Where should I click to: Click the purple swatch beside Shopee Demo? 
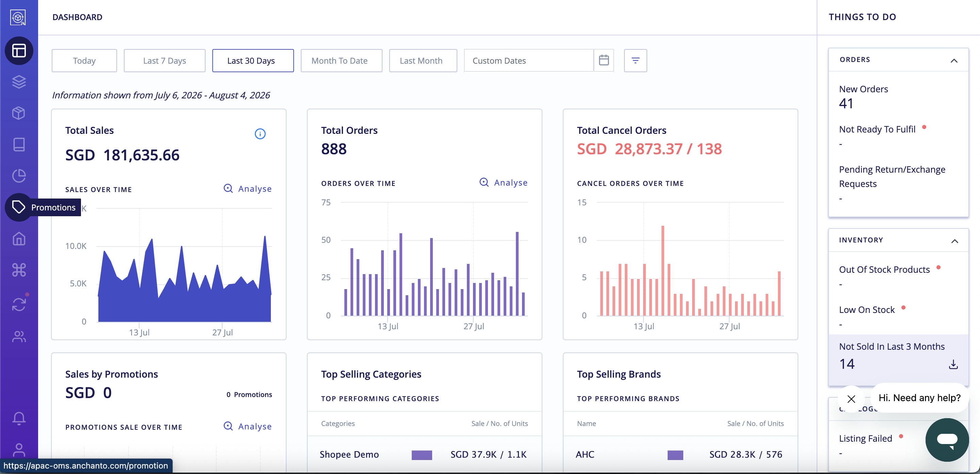click(x=422, y=455)
